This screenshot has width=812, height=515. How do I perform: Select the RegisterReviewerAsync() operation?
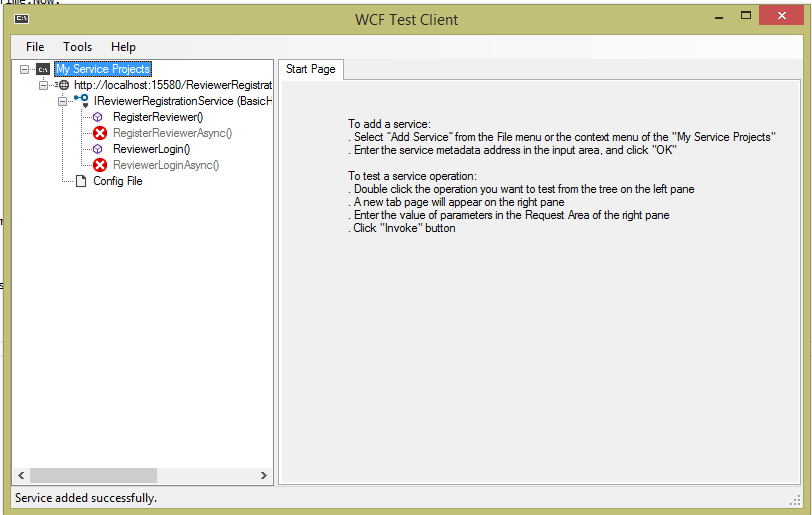[172, 133]
